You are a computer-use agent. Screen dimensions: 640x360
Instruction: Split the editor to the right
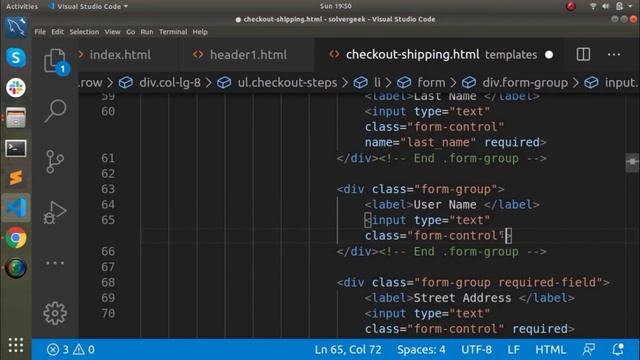pyautogui.click(x=583, y=54)
